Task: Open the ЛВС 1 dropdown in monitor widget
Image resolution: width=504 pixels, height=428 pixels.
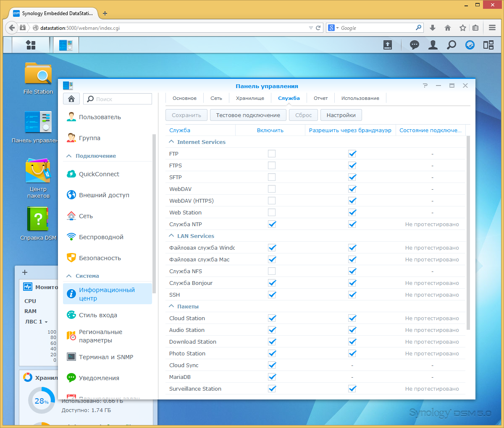Action: [x=37, y=321]
